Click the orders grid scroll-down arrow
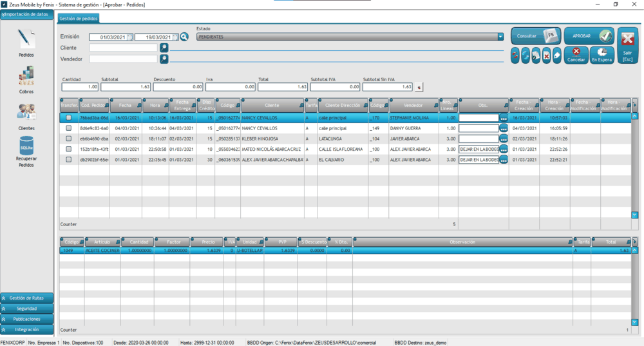 (634, 215)
